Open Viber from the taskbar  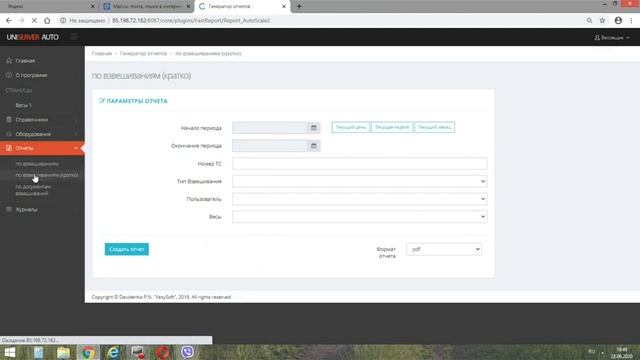(187, 352)
